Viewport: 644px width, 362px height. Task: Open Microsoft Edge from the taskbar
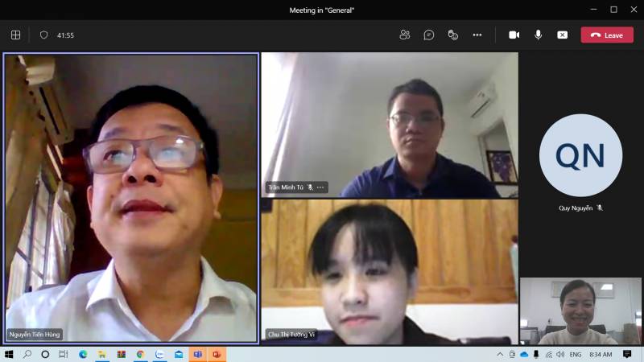click(x=83, y=354)
